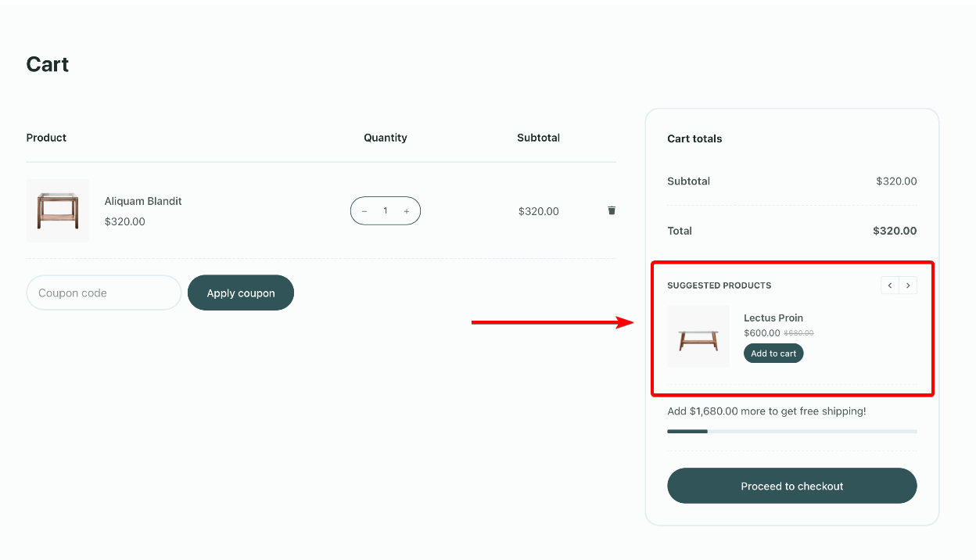Click the strikethrough $680.00 original price
Screen dimensions: 976x560
[798, 333]
